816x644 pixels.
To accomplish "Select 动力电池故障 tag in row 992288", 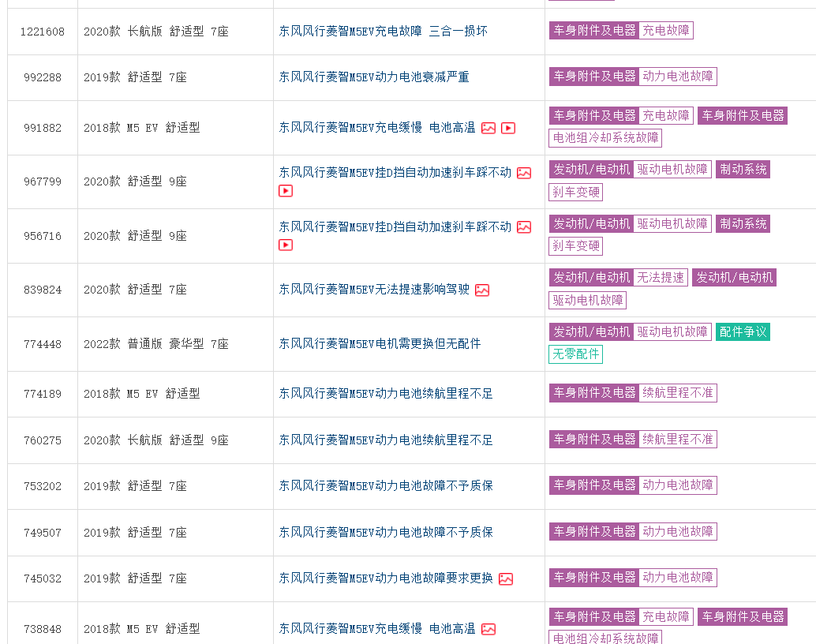I will (678, 76).
